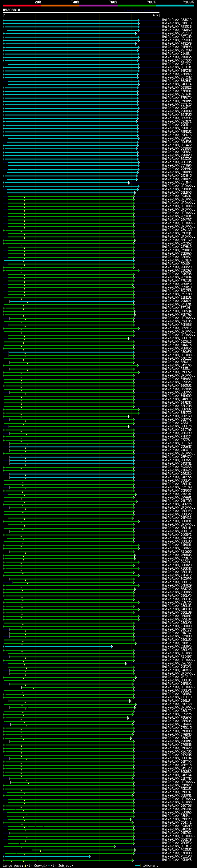Select hit UniRef100_A8UA03
Viewport: 197px width, 868px height.
[177, 718]
